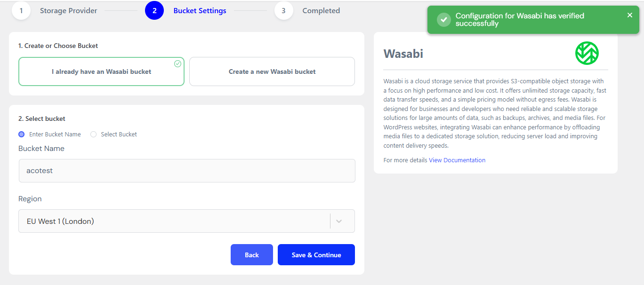
Task: Go to Storage Provider step label
Action: 69,10
